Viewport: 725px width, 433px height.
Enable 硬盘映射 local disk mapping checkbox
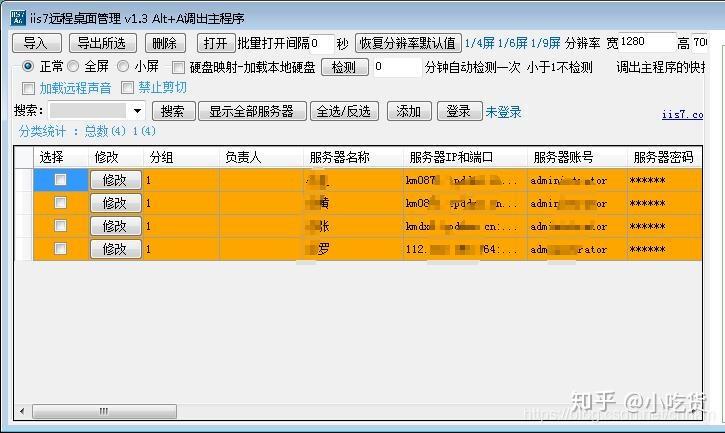tap(178, 68)
